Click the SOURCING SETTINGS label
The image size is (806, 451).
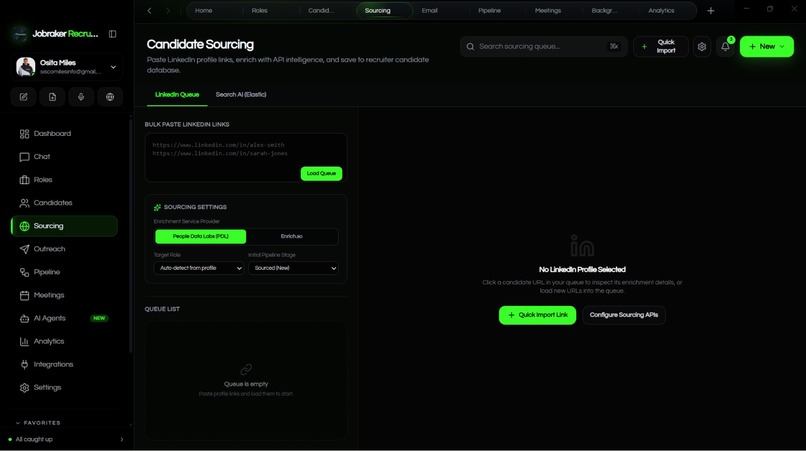coord(195,207)
